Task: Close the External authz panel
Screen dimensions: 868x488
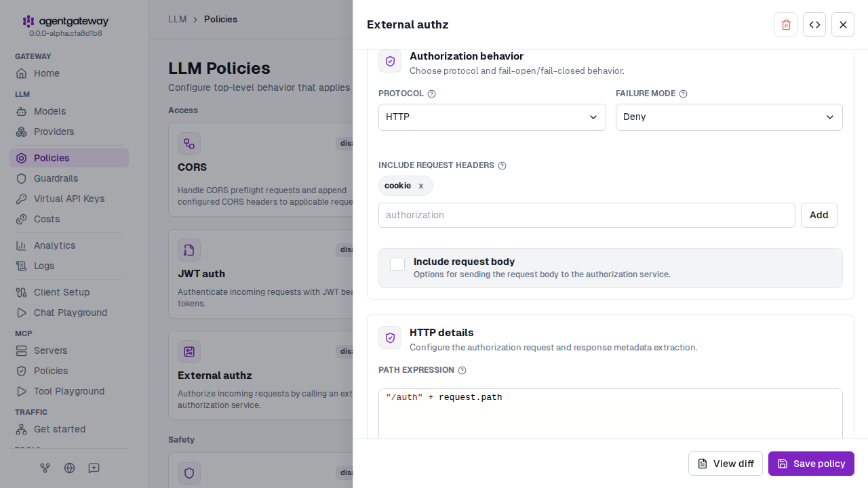Action: [843, 24]
